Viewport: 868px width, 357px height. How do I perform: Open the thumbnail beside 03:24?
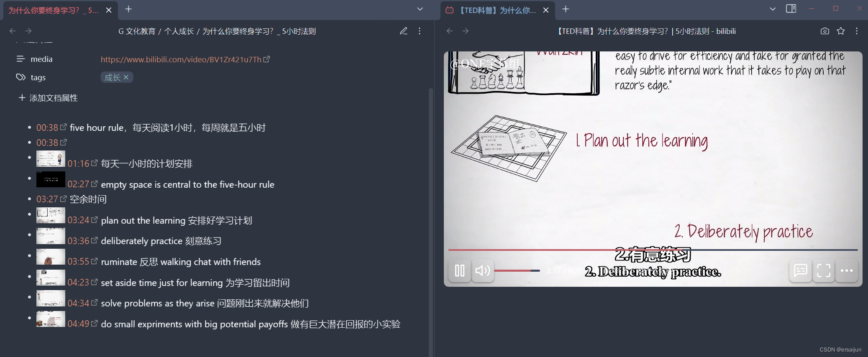click(x=51, y=215)
